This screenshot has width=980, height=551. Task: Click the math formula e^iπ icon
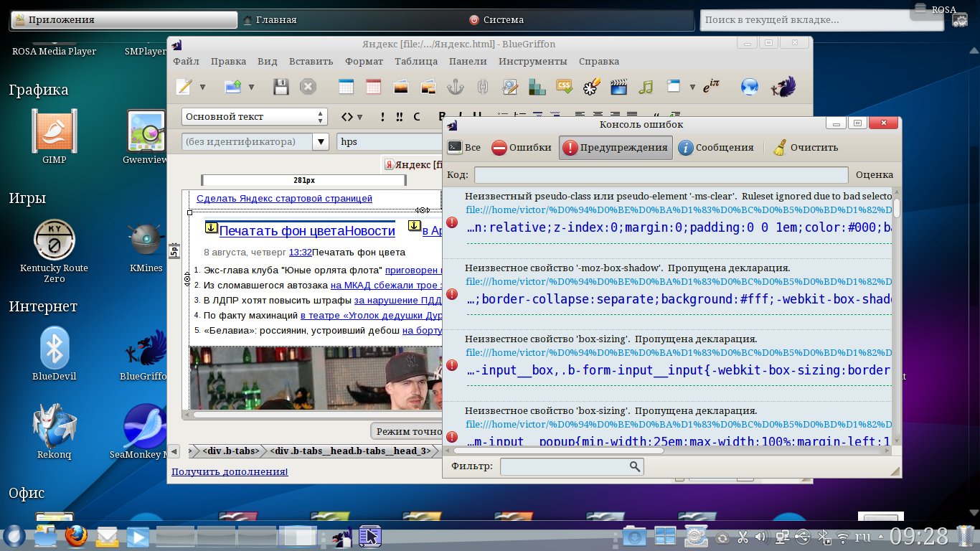[x=711, y=88]
